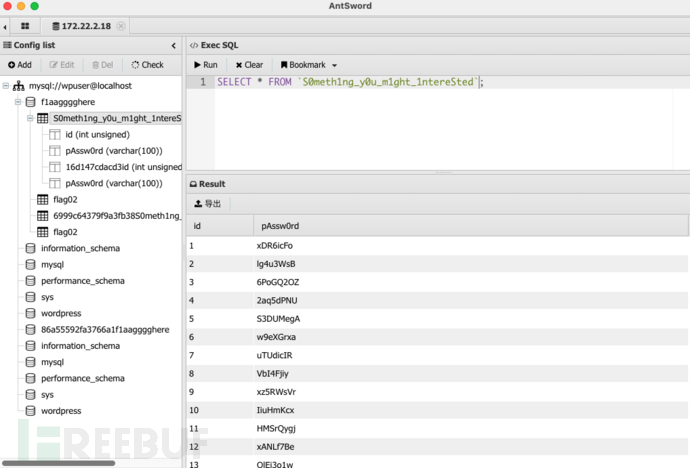Click inside the SQL editor text area

pyautogui.click(x=450, y=125)
